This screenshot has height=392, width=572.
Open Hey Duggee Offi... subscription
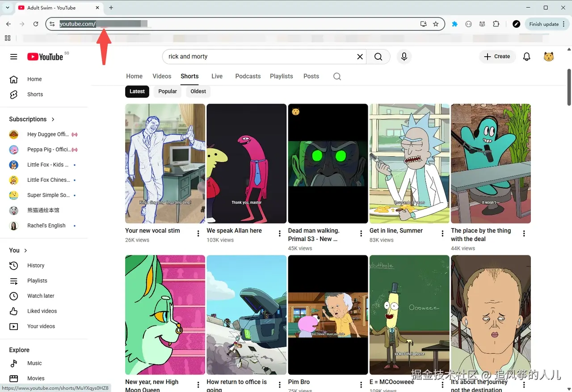(x=45, y=134)
